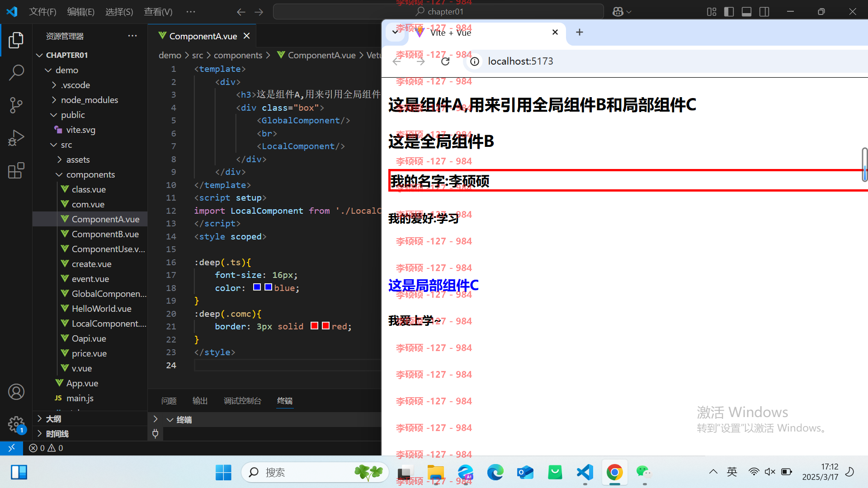Select the 终端 panel tab
Viewport: 868px width, 488px height.
point(285,401)
